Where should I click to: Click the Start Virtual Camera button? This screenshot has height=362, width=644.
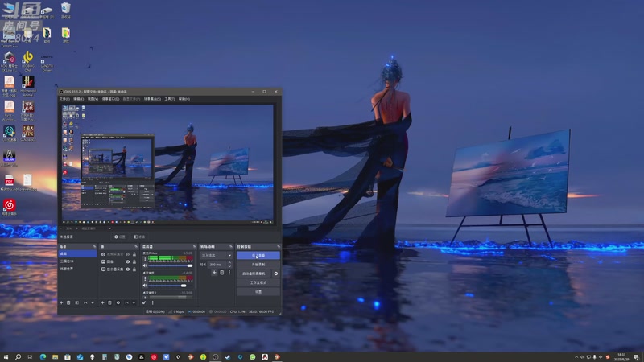click(254, 274)
